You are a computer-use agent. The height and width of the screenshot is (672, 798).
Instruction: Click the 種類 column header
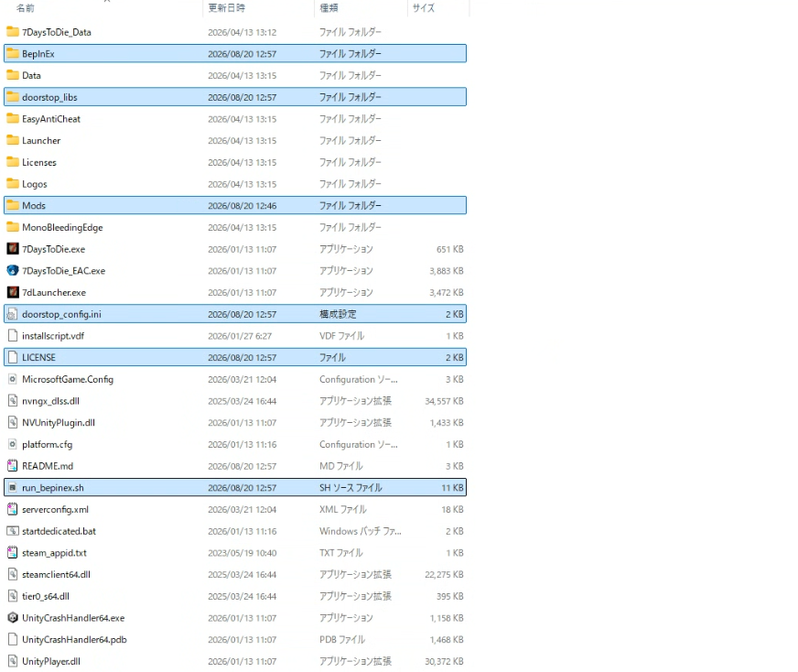click(329, 7)
